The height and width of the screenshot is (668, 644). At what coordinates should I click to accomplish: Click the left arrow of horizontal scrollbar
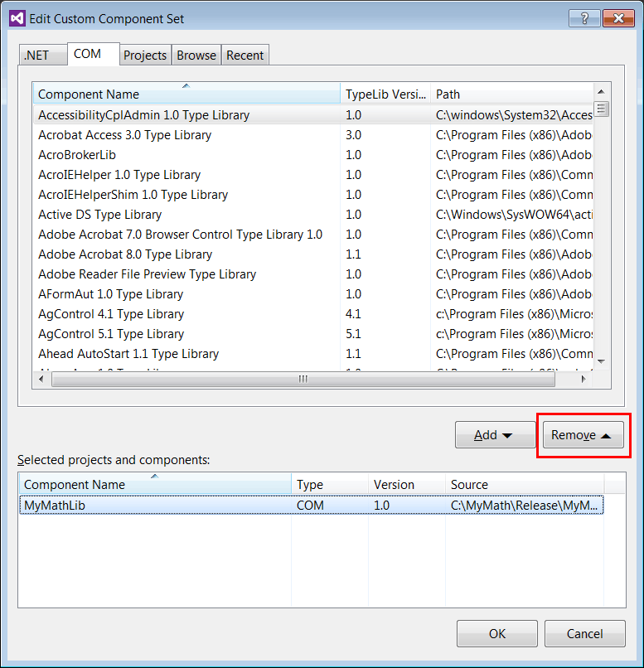(41, 379)
